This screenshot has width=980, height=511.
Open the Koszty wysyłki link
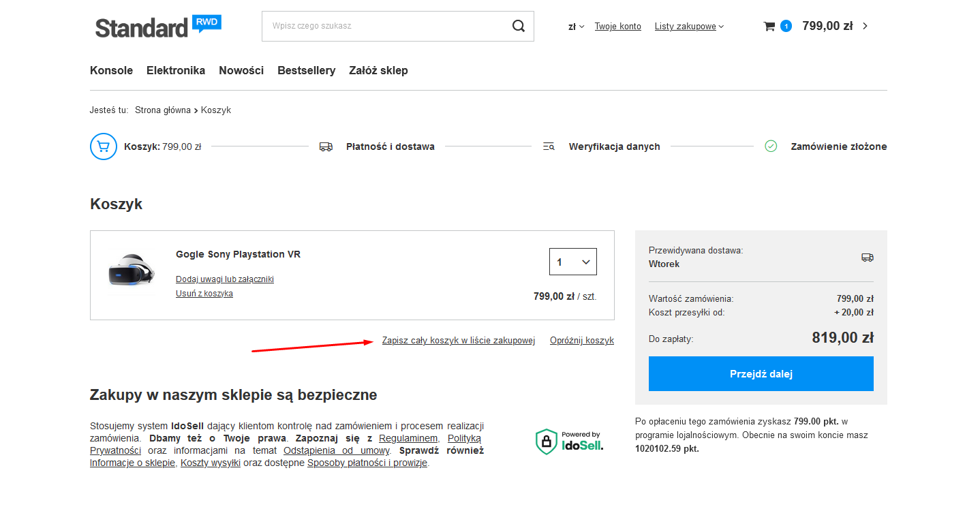pyautogui.click(x=211, y=463)
